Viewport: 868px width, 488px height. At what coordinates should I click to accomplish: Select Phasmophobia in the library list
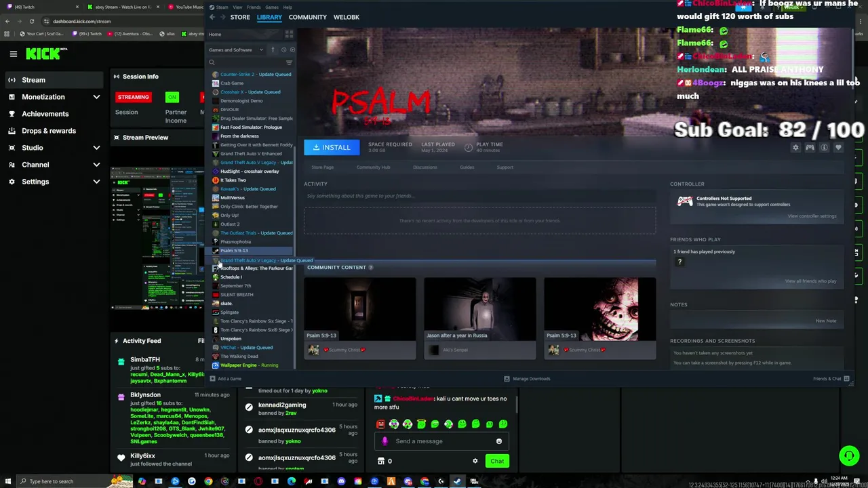[235, 242]
